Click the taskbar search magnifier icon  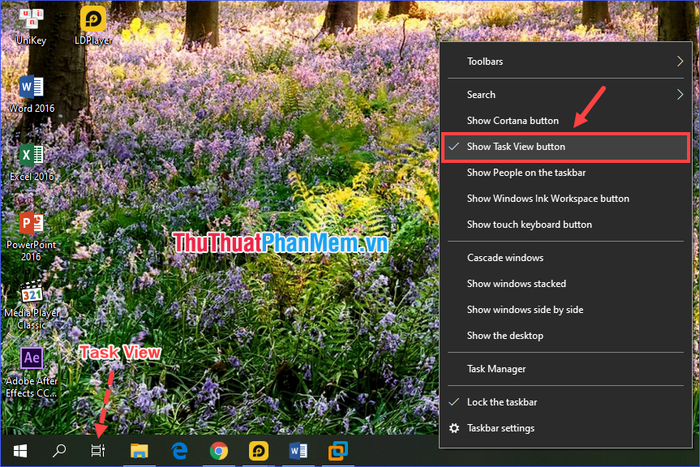coord(59,451)
